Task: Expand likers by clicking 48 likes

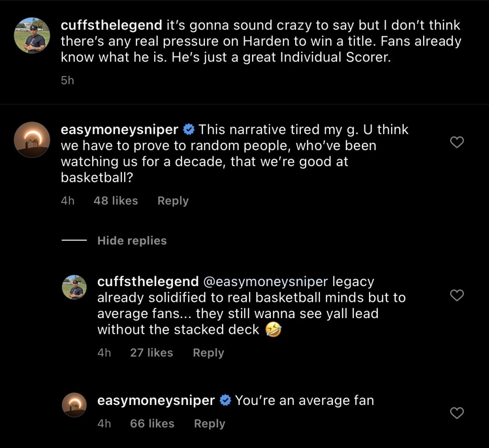Action: pos(116,201)
